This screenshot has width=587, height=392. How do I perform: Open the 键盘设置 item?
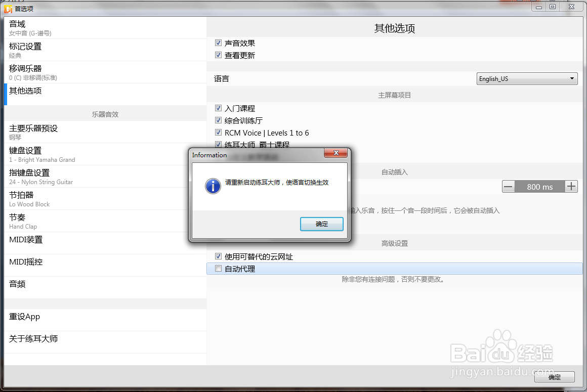(x=106, y=154)
